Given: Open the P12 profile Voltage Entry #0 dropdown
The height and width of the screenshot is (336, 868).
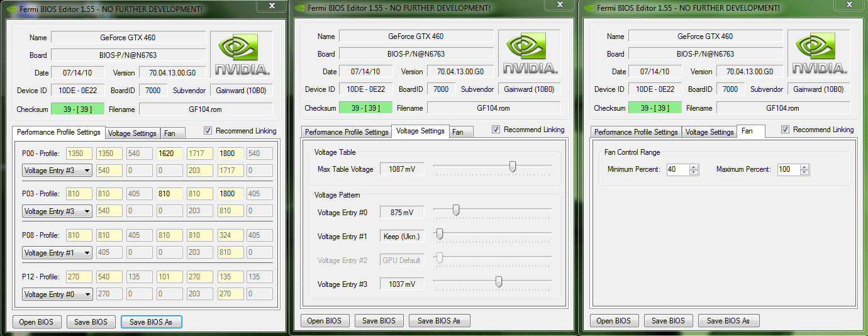Looking at the screenshot, I should 57,293.
